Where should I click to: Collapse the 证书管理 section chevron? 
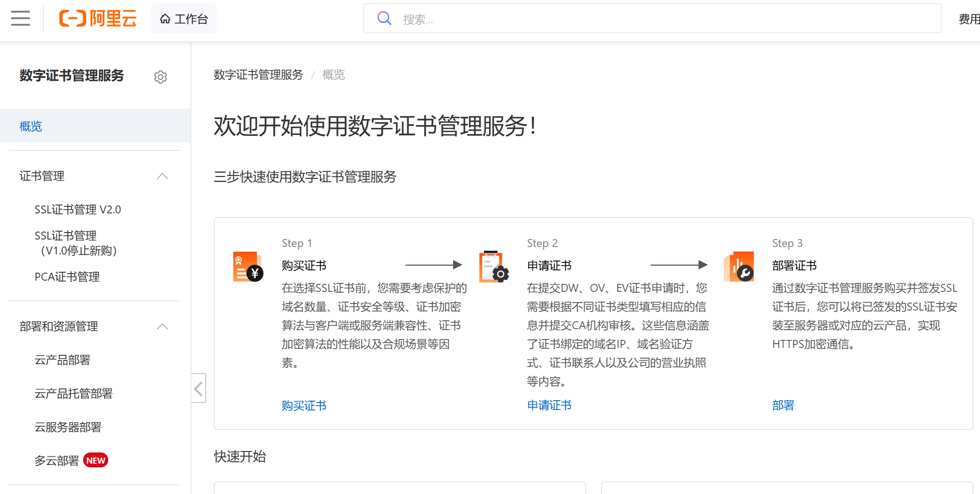162,176
